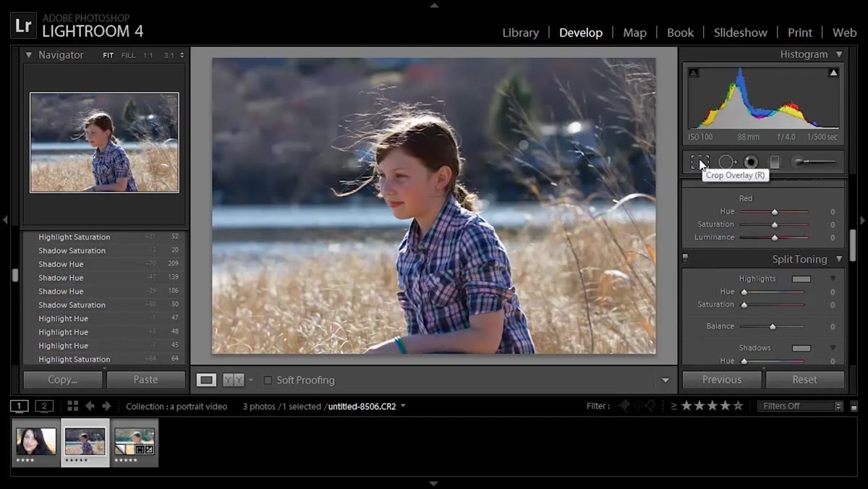868x489 pixels.
Task: Select the woman portrait thumbnail in filmstrip
Action: [x=36, y=443]
